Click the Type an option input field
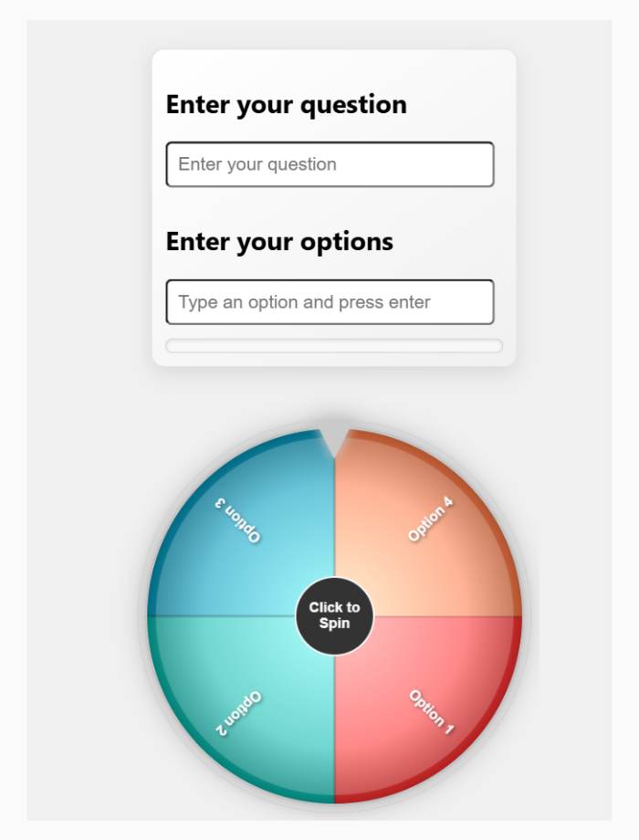 (330, 302)
